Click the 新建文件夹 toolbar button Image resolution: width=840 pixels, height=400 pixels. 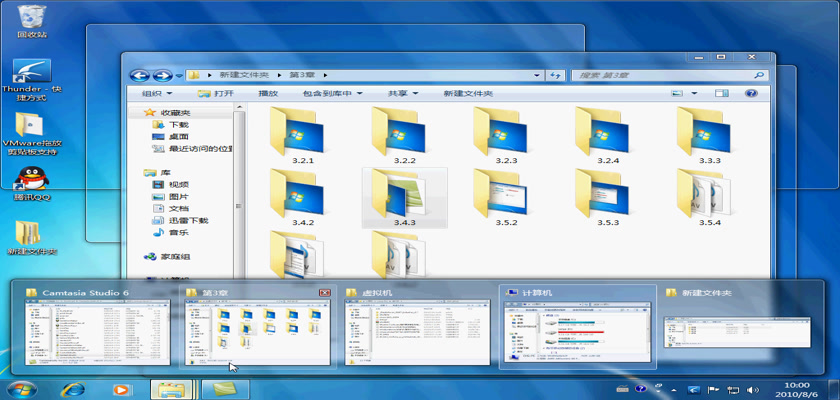click(467, 94)
